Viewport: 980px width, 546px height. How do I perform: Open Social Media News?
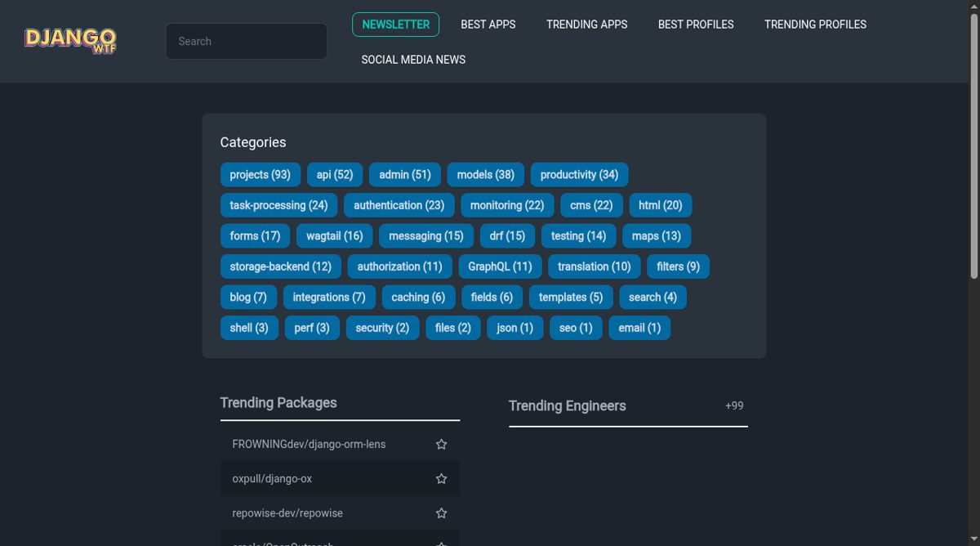(413, 60)
